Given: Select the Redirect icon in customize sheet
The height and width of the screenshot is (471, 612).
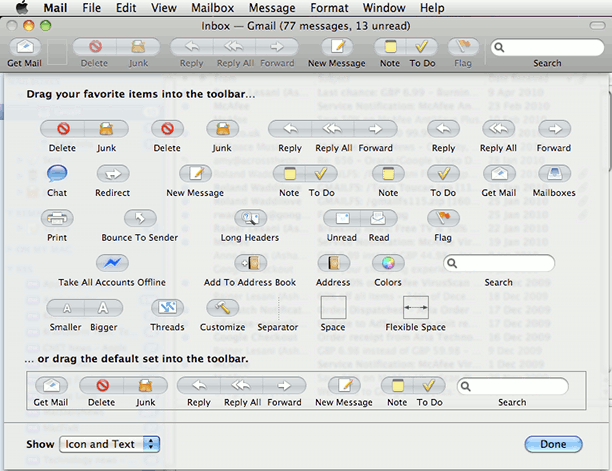Looking at the screenshot, I should click(x=112, y=174).
